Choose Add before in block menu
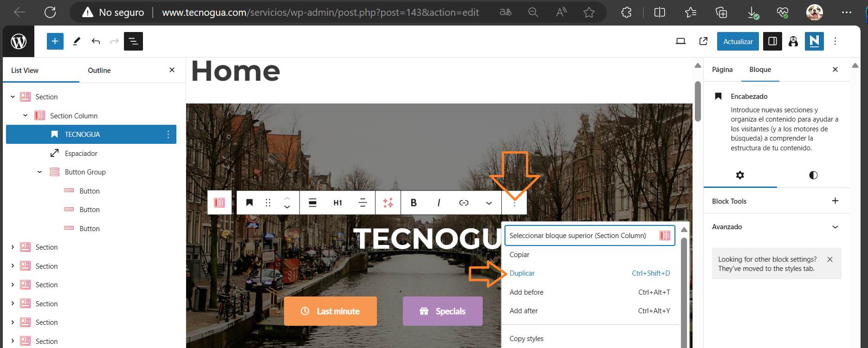The width and height of the screenshot is (868, 348). point(589,292)
